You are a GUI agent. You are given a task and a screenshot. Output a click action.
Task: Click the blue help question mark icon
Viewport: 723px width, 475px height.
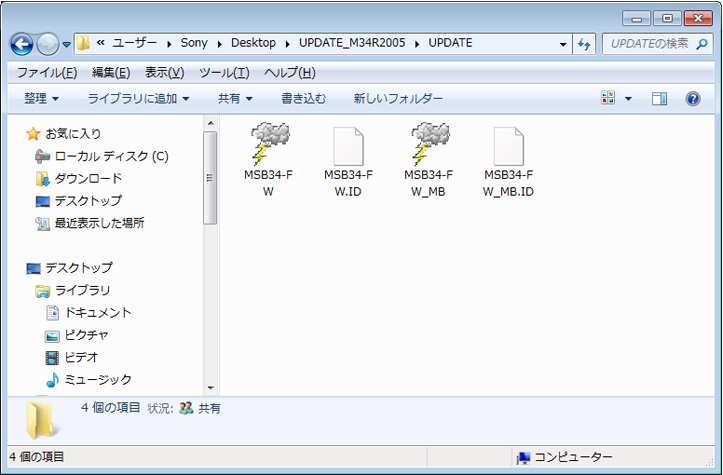pos(692,99)
